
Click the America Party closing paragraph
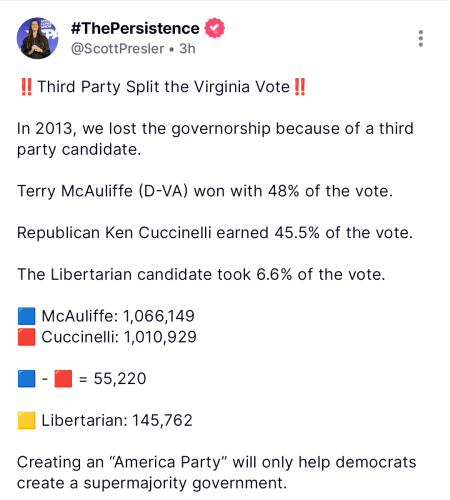coord(217,473)
